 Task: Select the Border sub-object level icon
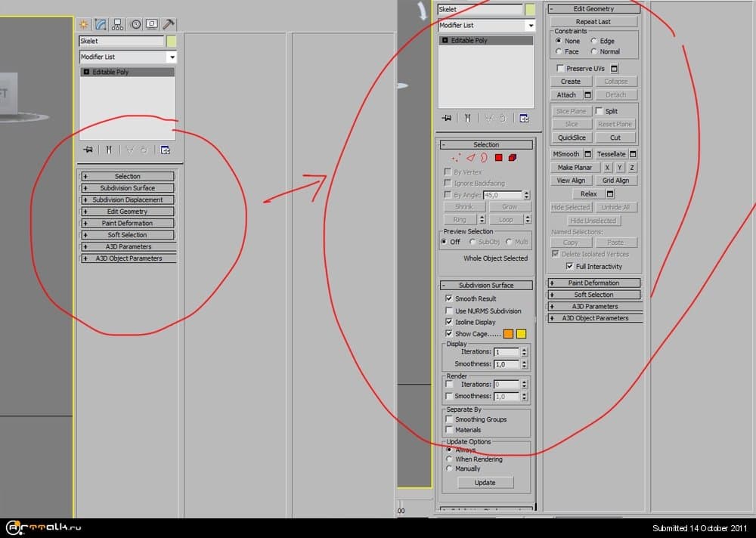pos(484,158)
